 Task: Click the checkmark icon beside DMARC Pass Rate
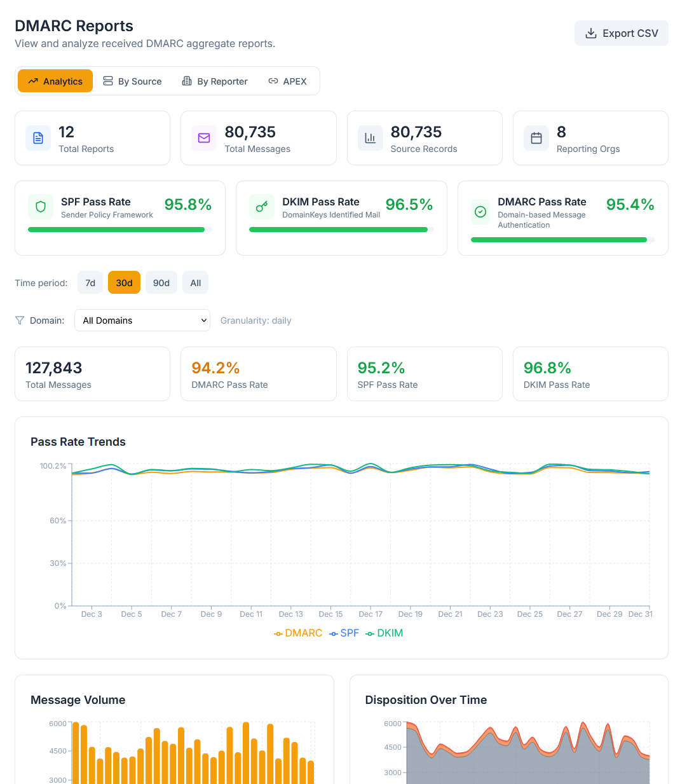point(480,212)
